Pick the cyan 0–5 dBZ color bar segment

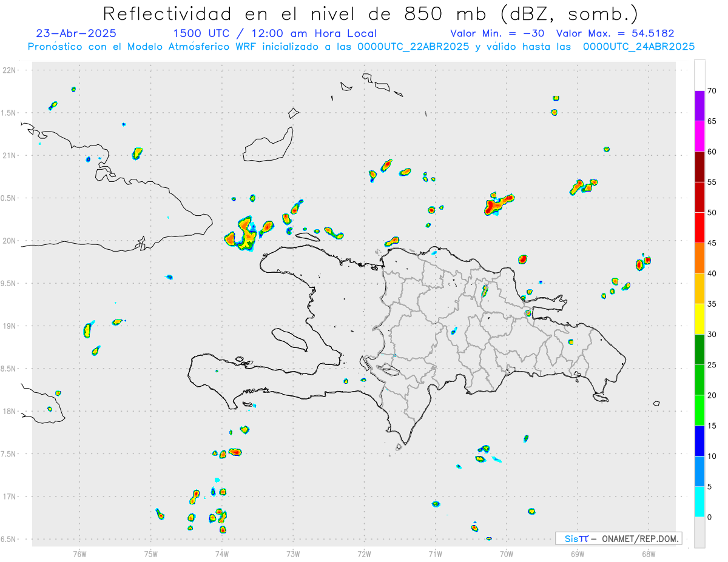699,502
